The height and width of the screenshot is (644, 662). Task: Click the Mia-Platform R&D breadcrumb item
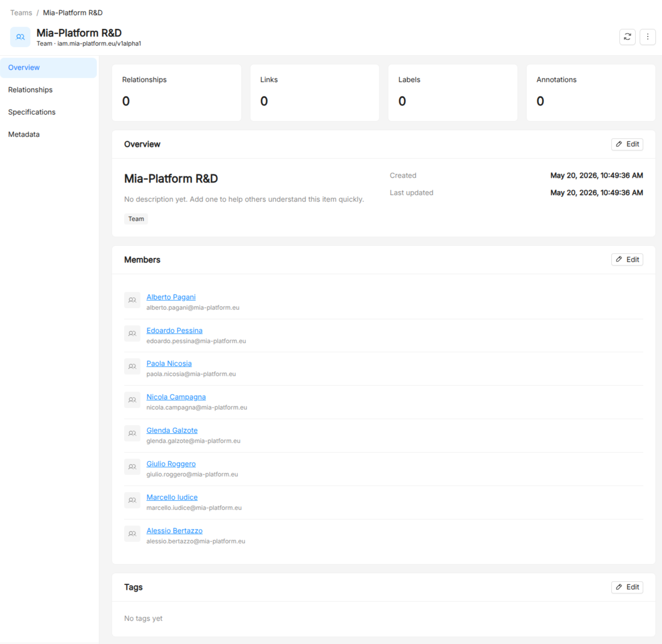73,13
